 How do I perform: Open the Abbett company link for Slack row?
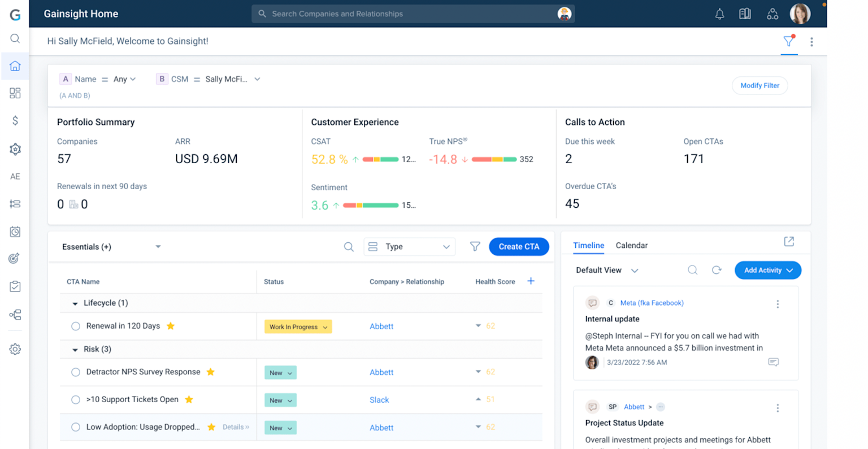pyautogui.click(x=379, y=400)
